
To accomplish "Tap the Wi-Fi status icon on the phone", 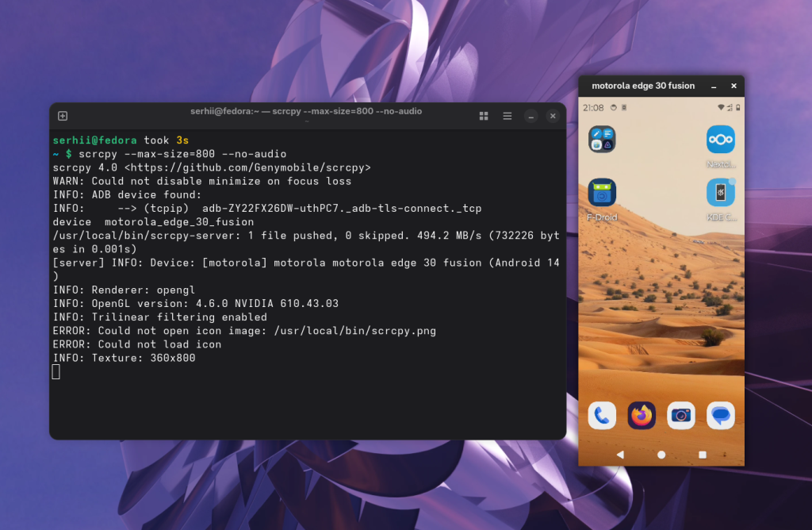I will click(720, 108).
